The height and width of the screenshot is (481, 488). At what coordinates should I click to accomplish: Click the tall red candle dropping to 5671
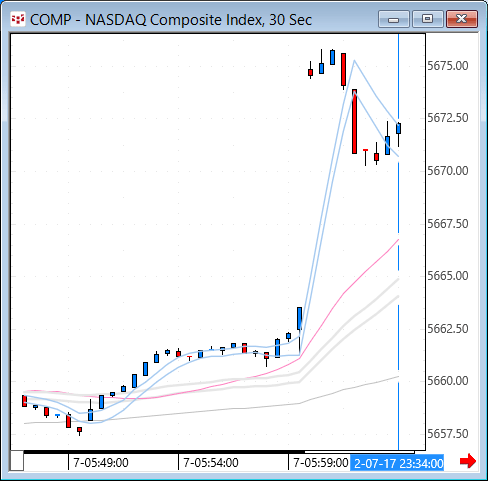click(354, 121)
